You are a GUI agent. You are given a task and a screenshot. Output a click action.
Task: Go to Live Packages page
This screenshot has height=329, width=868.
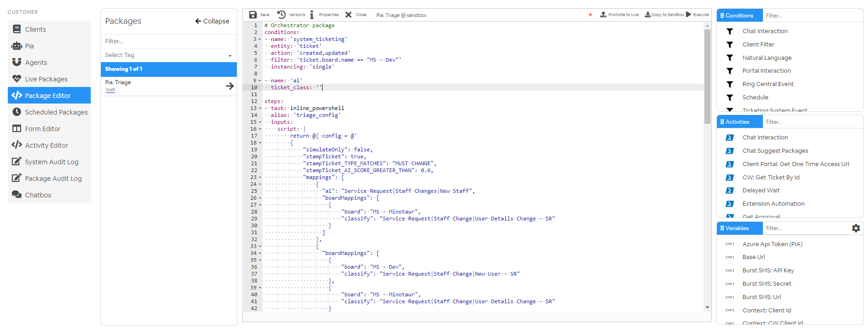click(49, 79)
